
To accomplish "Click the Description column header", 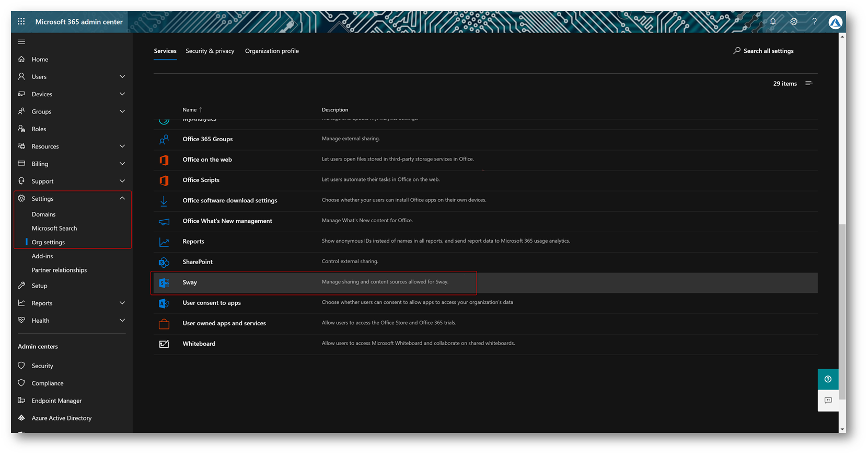I will pyautogui.click(x=335, y=110).
